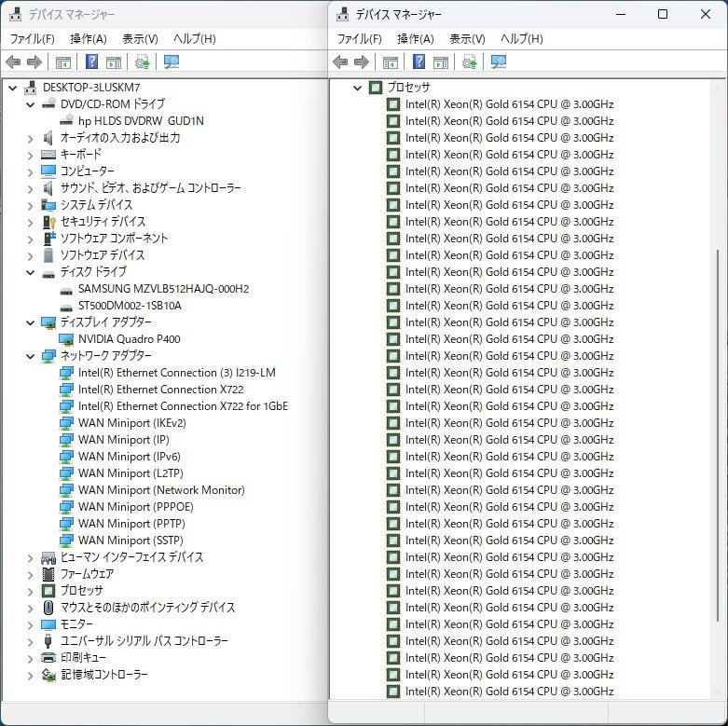Screen dimensions: 728x726
Task: Open the ヘルプ(H) menu in left window
Action: (x=194, y=39)
